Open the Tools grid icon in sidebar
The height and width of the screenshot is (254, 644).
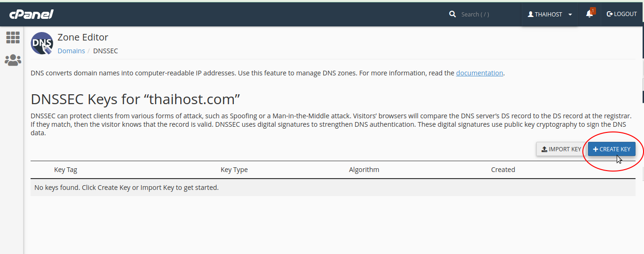click(x=13, y=38)
